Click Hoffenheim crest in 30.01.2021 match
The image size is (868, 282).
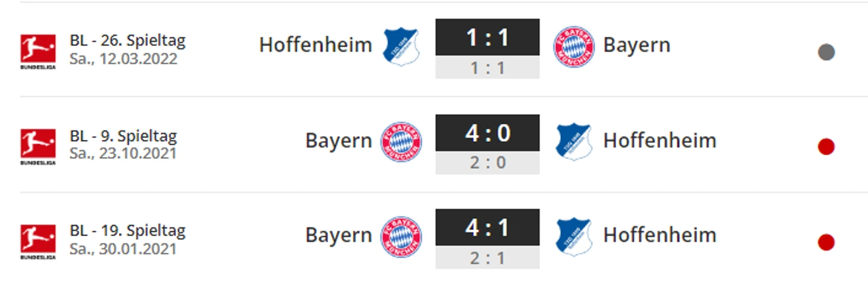pos(574,236)
